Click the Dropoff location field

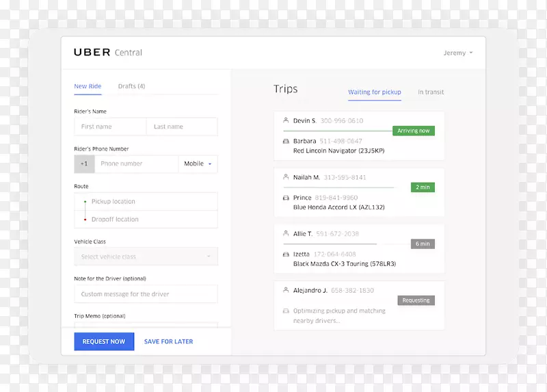(x=146, y=219)
